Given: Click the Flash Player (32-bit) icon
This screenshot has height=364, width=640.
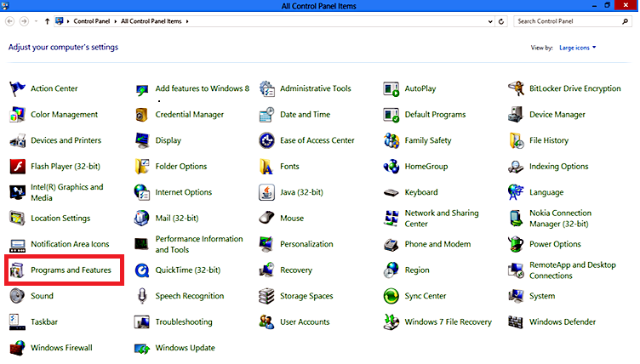Looking at the screenshot, I should tap(17, 167).
